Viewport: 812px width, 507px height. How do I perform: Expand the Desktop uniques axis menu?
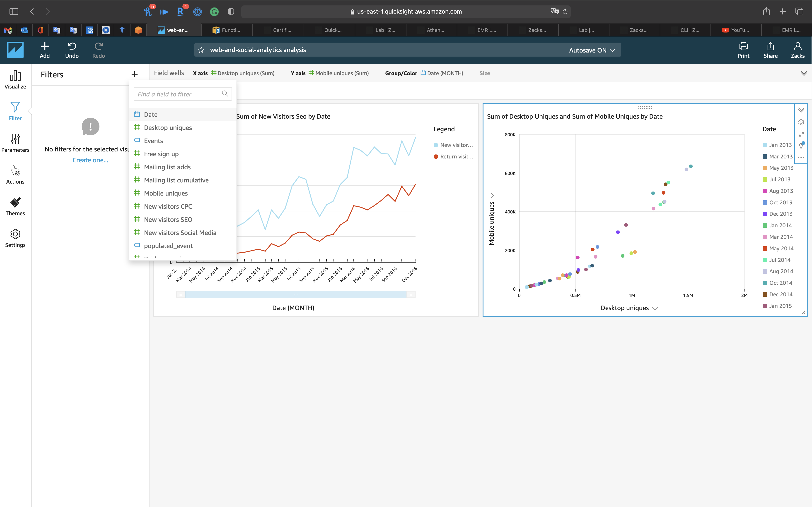(x=655, y=308)
